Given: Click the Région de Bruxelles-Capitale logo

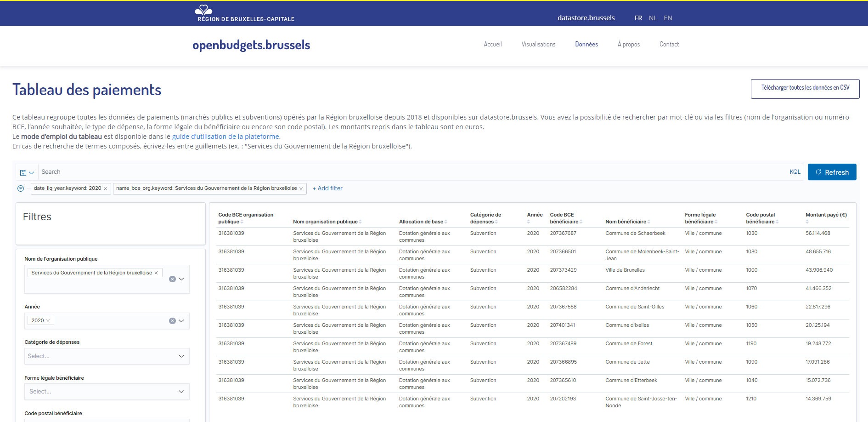Looking at the screenshot, I should click(246, 13).
